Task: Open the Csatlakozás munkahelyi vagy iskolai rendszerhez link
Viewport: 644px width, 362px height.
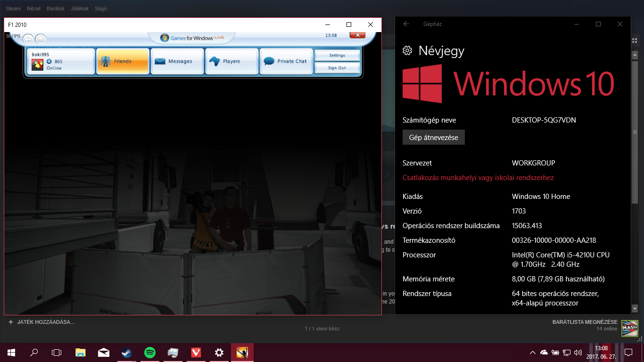Action: 478,178
